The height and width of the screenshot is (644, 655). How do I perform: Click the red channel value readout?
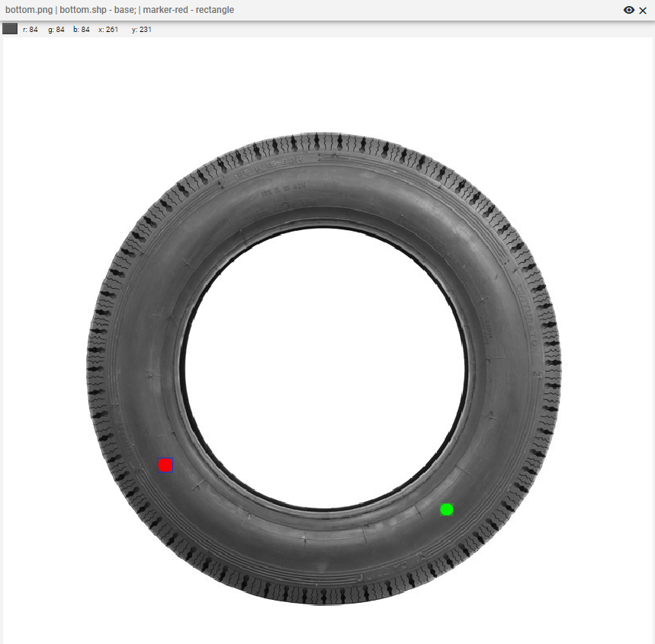point(31,30)
